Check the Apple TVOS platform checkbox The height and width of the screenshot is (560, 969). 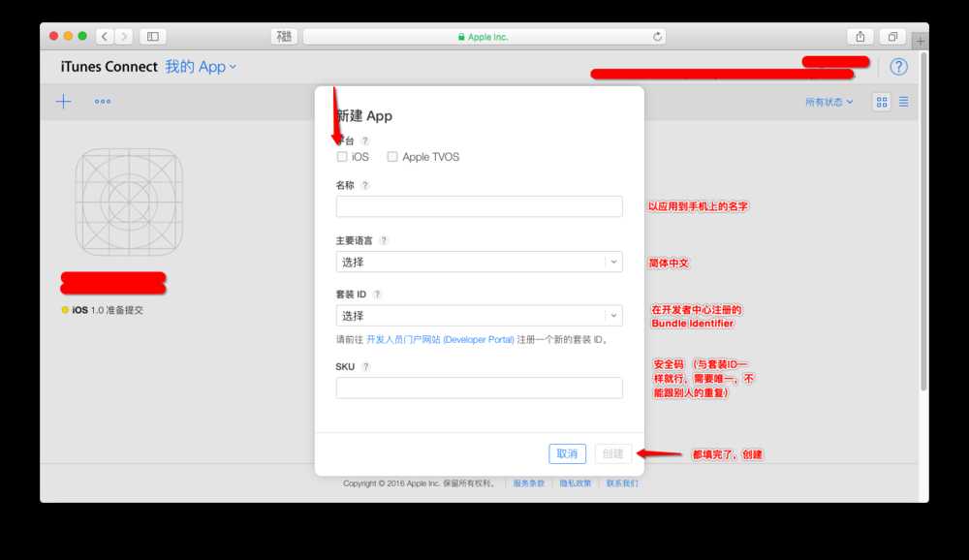pyautogui.click(x=391, y=157)
